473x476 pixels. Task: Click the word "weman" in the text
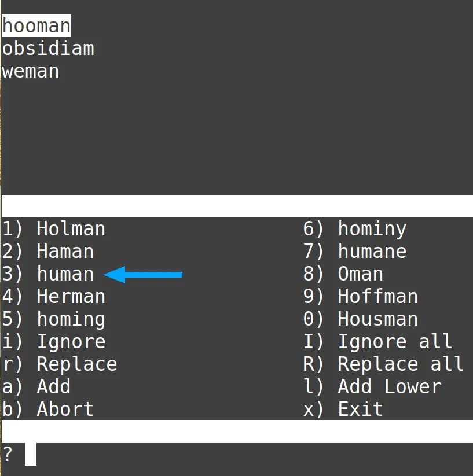pyautogui.click(x=30, y=71)
